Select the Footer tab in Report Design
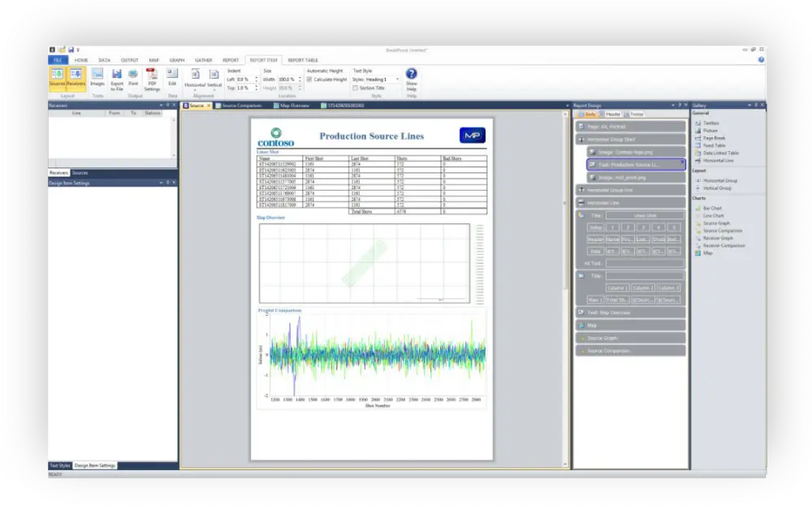This screenshot has width=812, height=523. (635, 115)
